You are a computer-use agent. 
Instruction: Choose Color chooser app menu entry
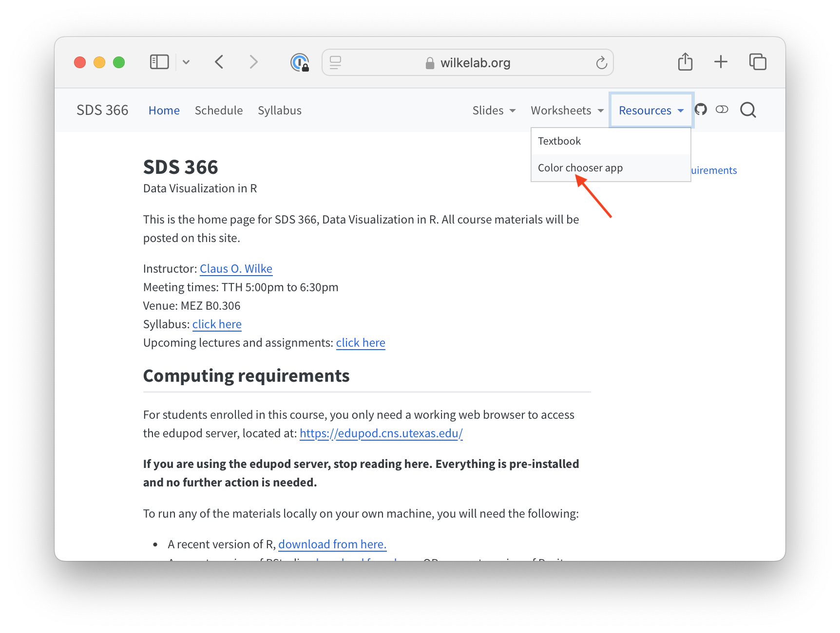pos(580,168)
